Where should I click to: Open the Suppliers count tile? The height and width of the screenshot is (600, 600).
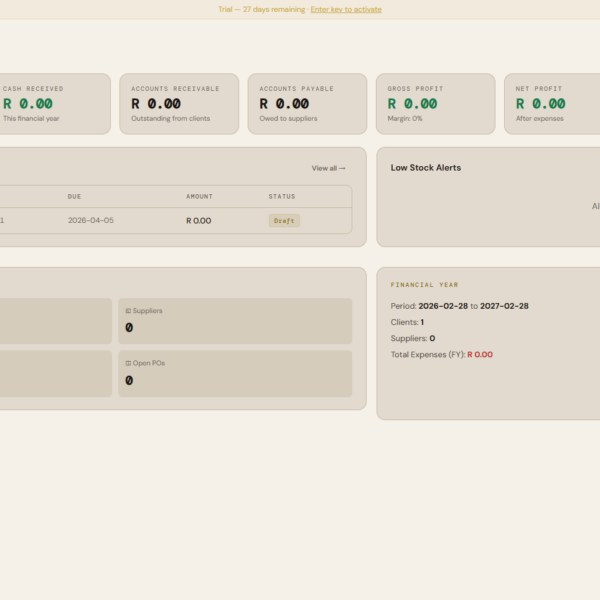pos(235,321)
